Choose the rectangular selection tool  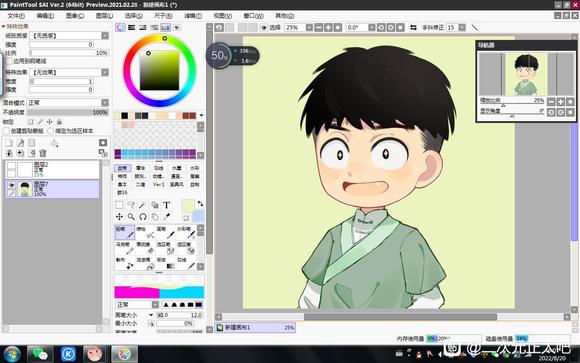click(x=119, y=205)
